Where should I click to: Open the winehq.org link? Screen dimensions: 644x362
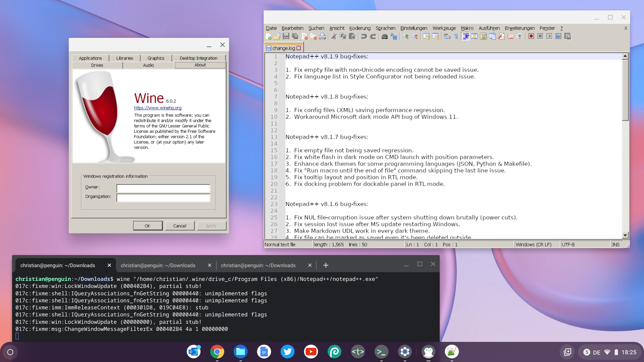[158, 108]
